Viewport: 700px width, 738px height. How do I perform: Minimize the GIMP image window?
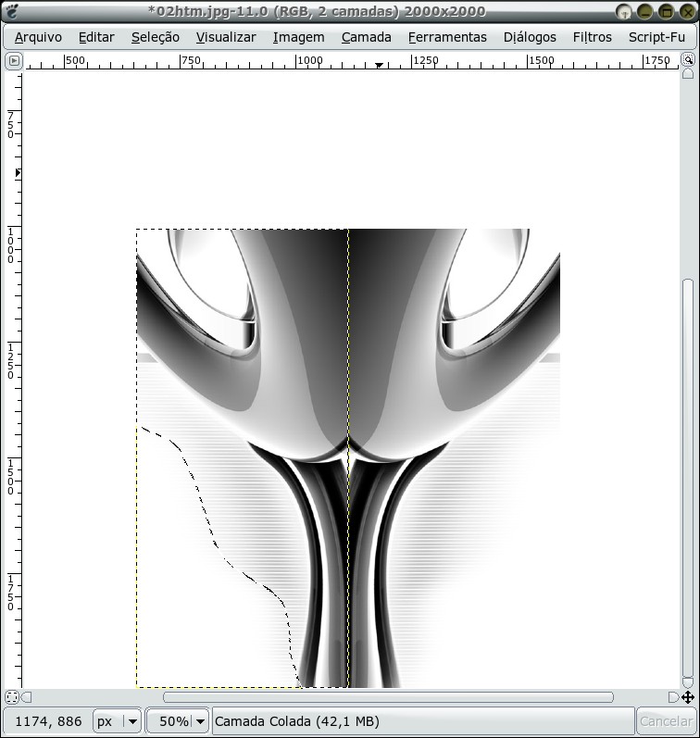[645, 12]
